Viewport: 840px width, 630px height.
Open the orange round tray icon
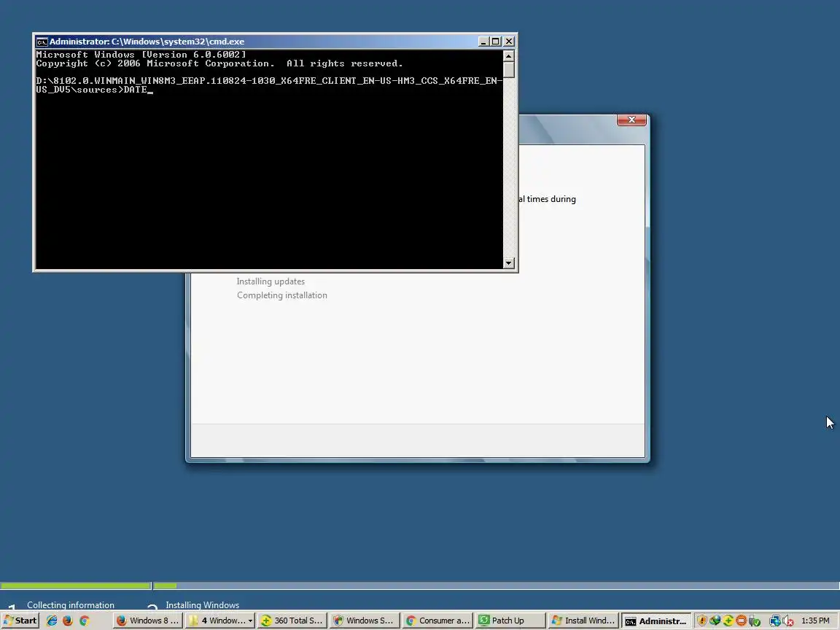tap(741, 621)
